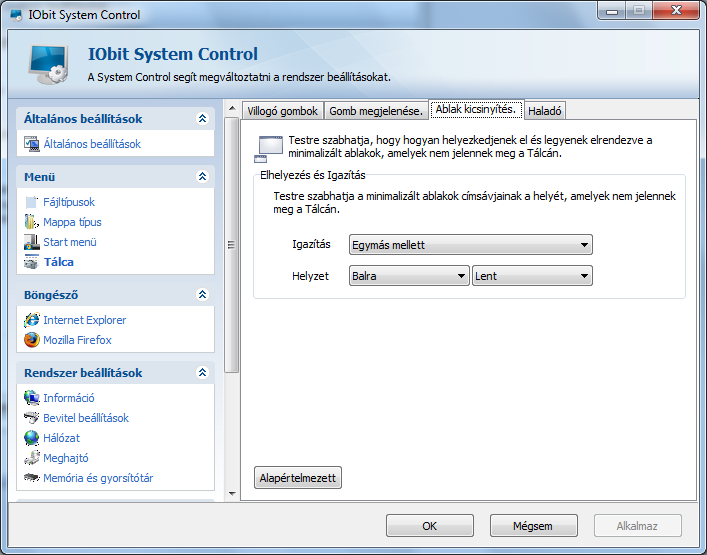Collapse the Böngésző section

click(202, 294)
